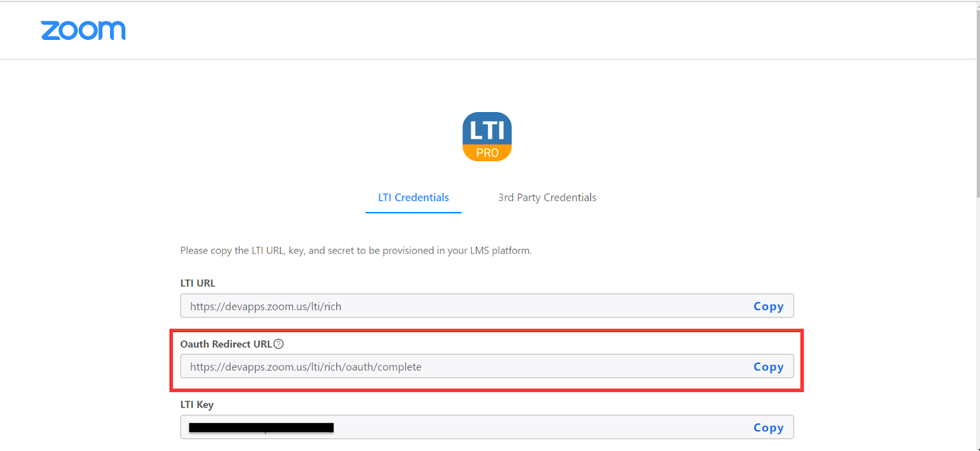The width and height of the screenshot is (980, 451).
Task: Click the 'Please copy the LTI URL' instruction text
Action: pos(356,251)
